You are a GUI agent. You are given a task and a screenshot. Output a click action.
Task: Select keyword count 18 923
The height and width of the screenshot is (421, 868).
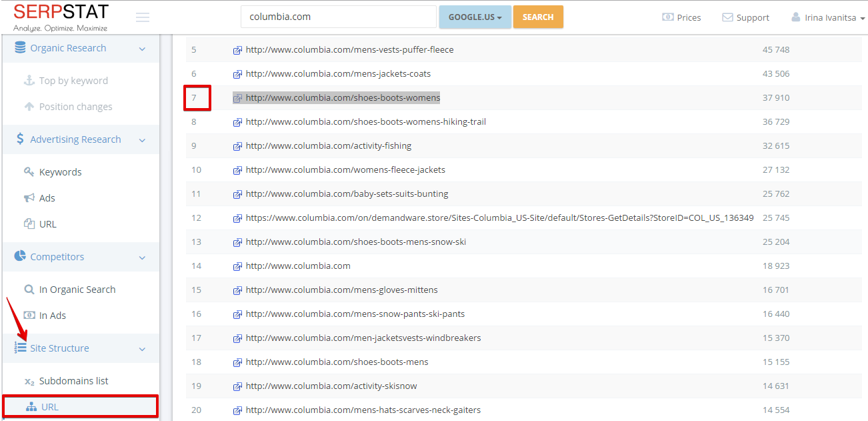point(776,266)
